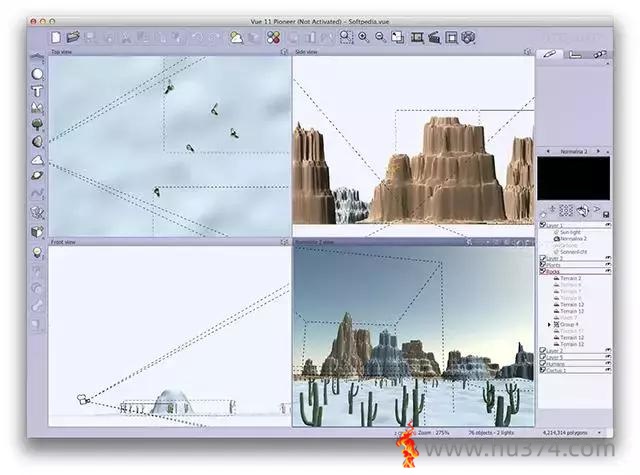The image size is (640, 475).
Task: Toggle the Cactus 1 layer checkbox
Action: (x=542, y=370)
